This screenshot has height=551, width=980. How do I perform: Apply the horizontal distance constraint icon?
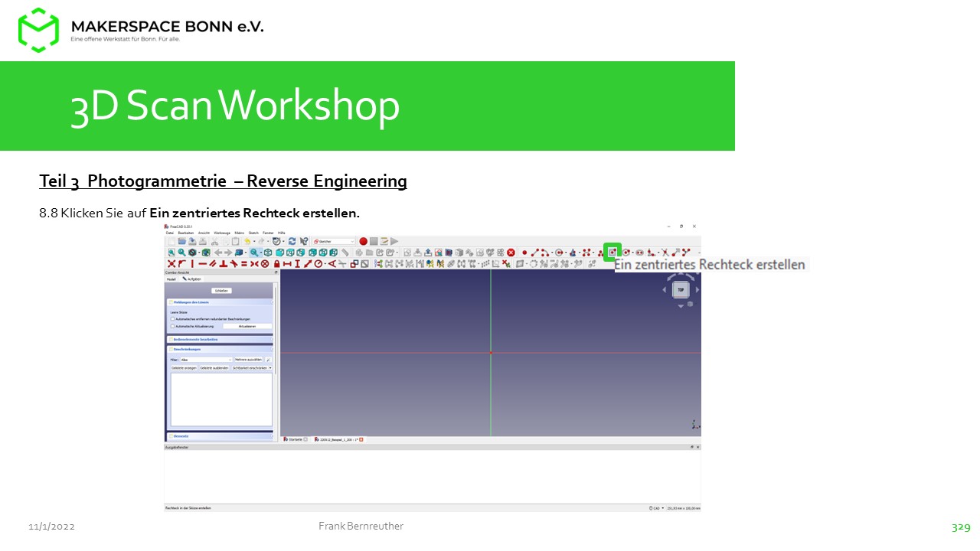(287, 264)
